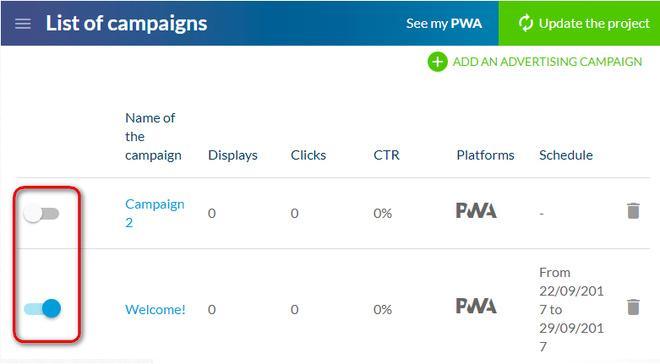
Task: Click the Platforms column header
Action: click(x=485, y=155)
